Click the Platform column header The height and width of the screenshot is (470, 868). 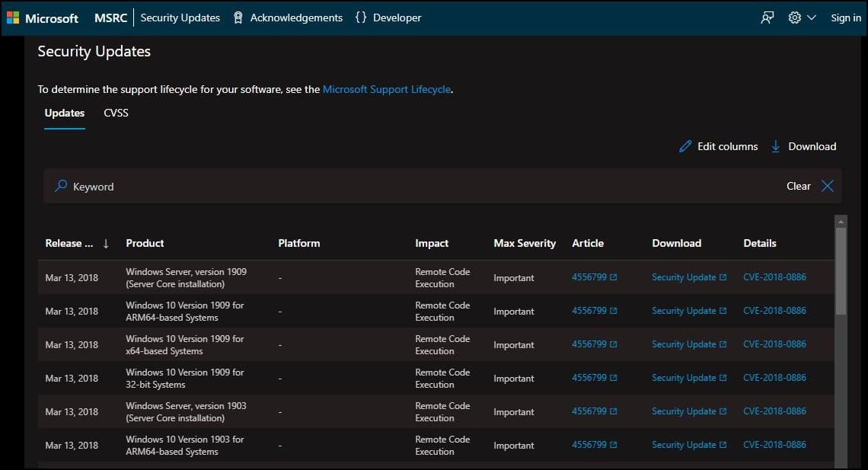tap(299, 244)
